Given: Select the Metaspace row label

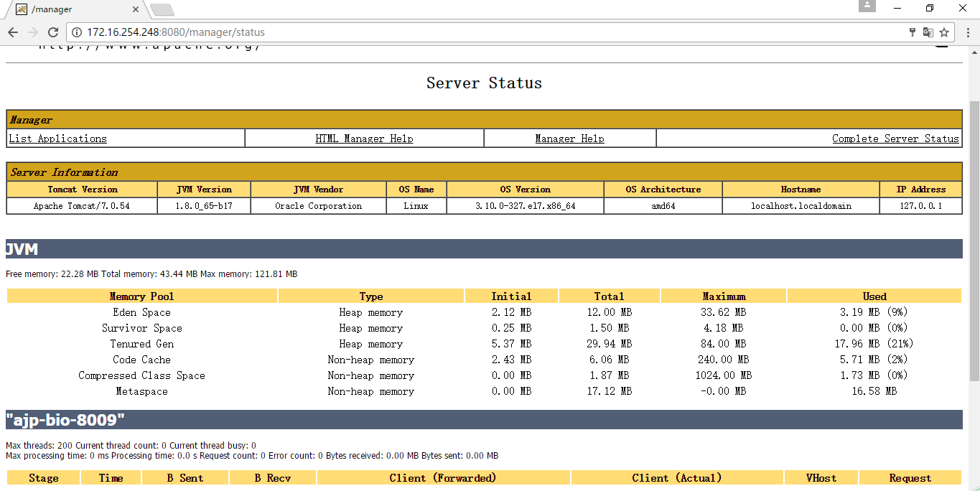Looking at the screenshot, I should (142, 391).
